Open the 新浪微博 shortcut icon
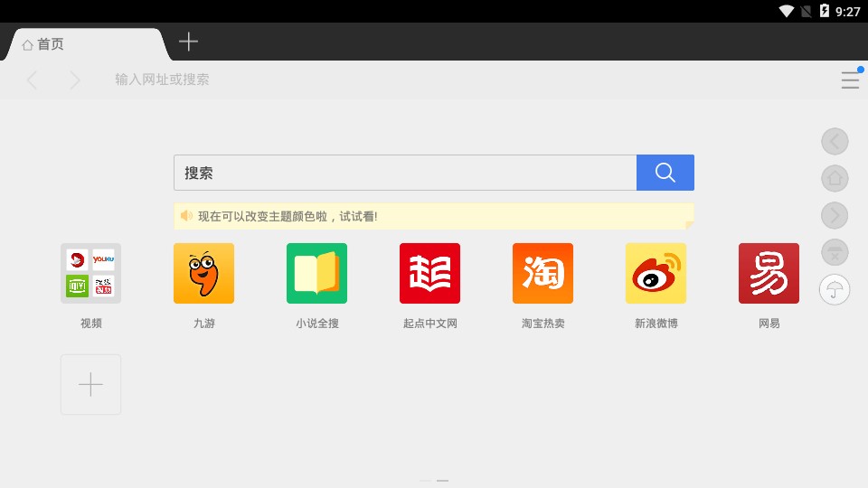The width and height of the screenshot is (868, 488). [656, 273]
